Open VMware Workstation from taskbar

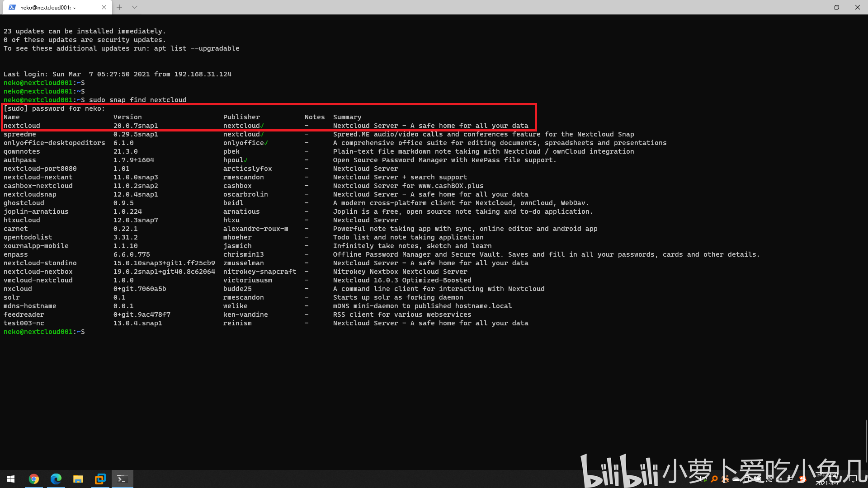coord(100,479)
